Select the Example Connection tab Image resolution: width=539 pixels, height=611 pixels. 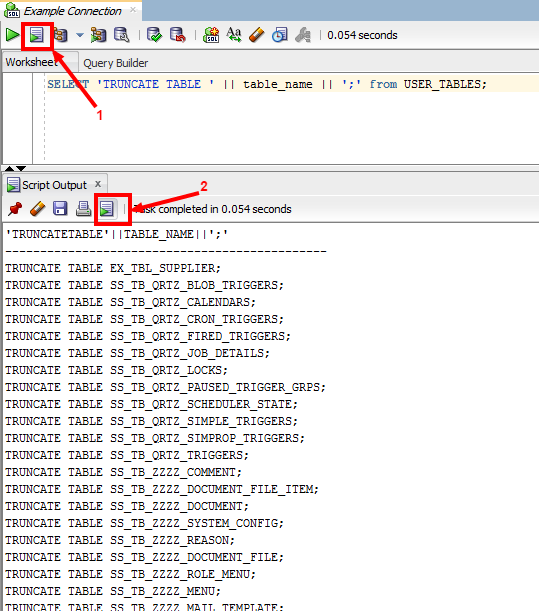pyautogui.click(x=72, y=11)
